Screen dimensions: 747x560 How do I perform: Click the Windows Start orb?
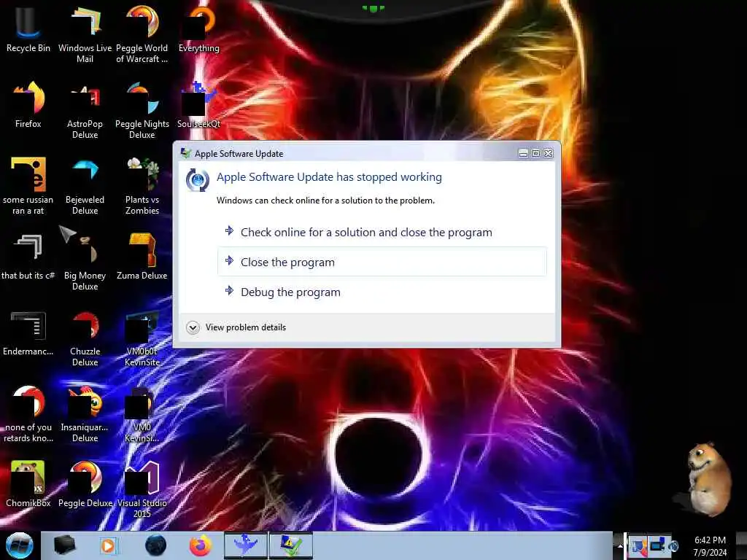(19, 545)
